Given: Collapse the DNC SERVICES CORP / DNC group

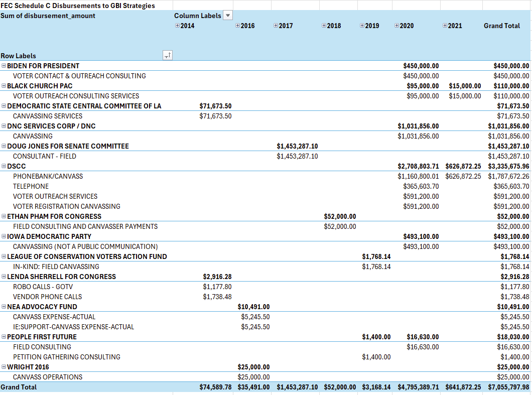Looking at the screenshot, I should click(x=4, y=126).
